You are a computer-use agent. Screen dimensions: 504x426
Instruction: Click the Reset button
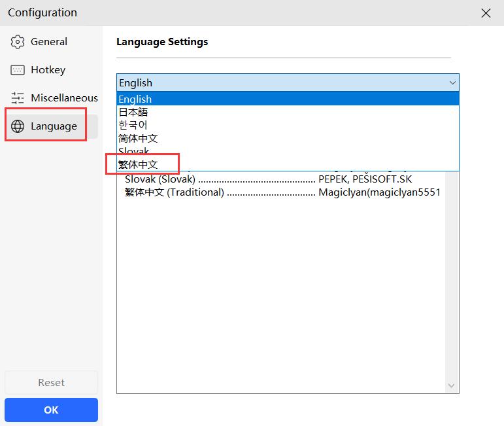(51, 383)
